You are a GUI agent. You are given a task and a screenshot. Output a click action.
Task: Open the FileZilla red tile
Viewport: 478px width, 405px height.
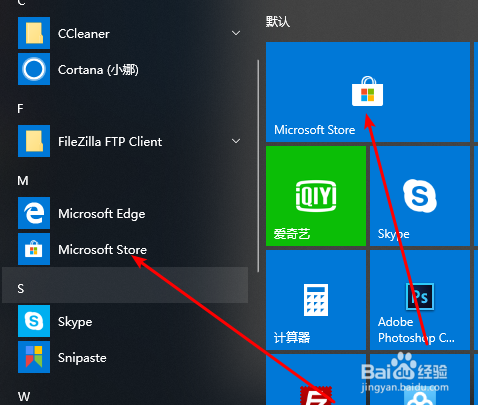316,380
